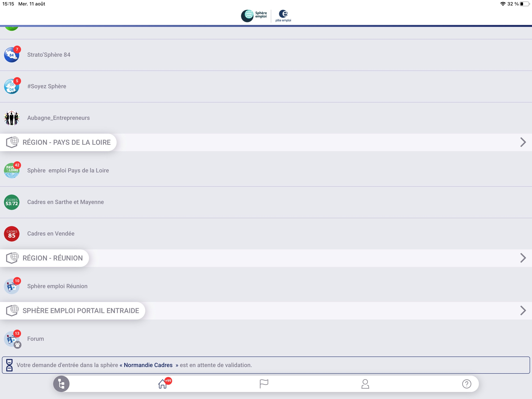Open the flag tab in bottom bar

click(x=264, y=384)
